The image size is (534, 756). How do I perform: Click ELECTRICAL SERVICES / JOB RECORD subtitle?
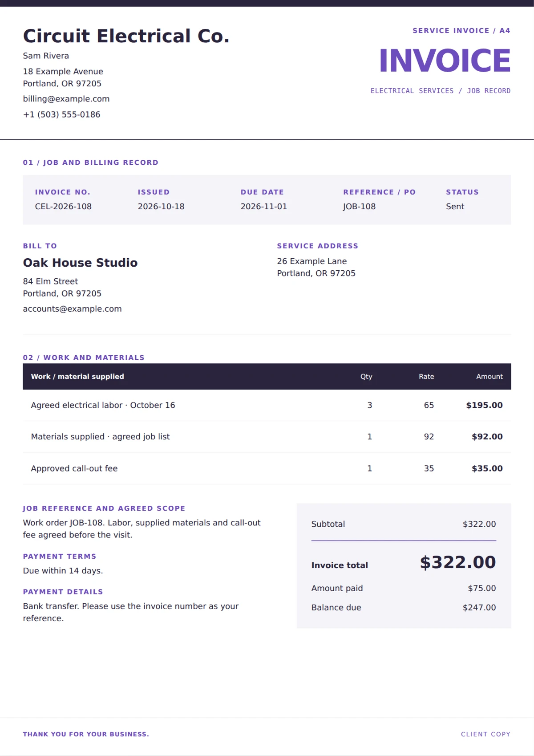[441, 91]
